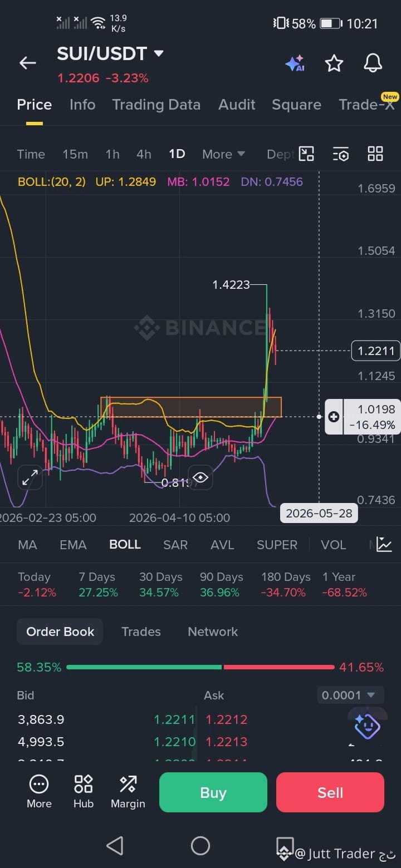
Task: Tap the 90 Days 36.96% stat
Action: pos(221,585)
